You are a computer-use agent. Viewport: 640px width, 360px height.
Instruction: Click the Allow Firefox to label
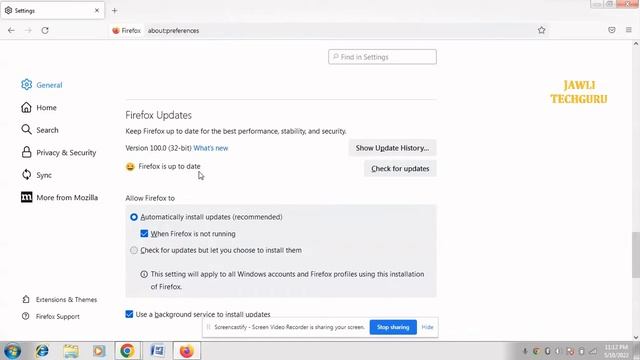[150, 198]
